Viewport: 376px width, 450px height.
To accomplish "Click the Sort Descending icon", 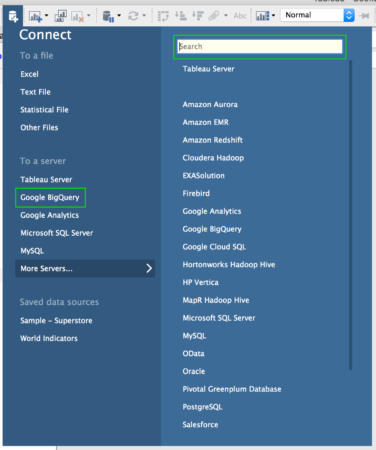I will (x=198, y=16).
